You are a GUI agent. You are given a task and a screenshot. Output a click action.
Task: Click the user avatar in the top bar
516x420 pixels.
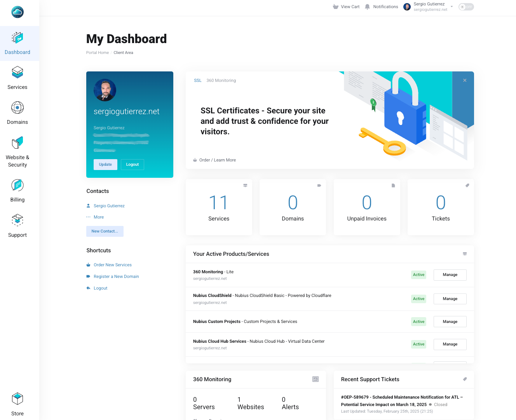407,7
